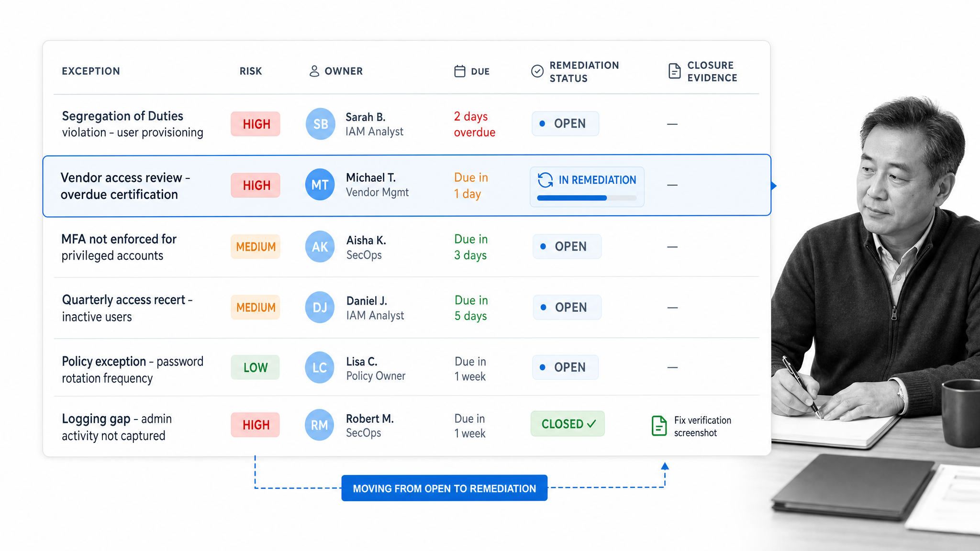Sort by the Risk column header
This screenshot has width=980, height=551.
coord(251,71)
